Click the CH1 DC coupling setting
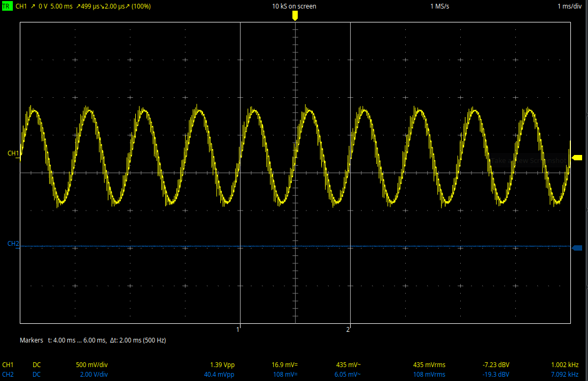The height and width of the screenshot is (381, 588). point(37,365)
